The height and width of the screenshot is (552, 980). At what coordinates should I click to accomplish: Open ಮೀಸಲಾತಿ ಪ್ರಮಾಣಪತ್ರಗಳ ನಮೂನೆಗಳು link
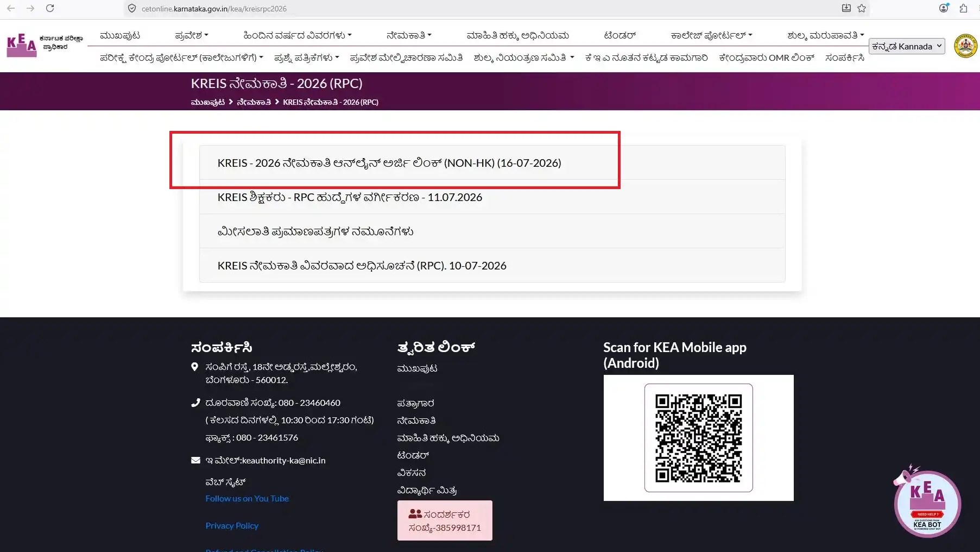(492, 231)
